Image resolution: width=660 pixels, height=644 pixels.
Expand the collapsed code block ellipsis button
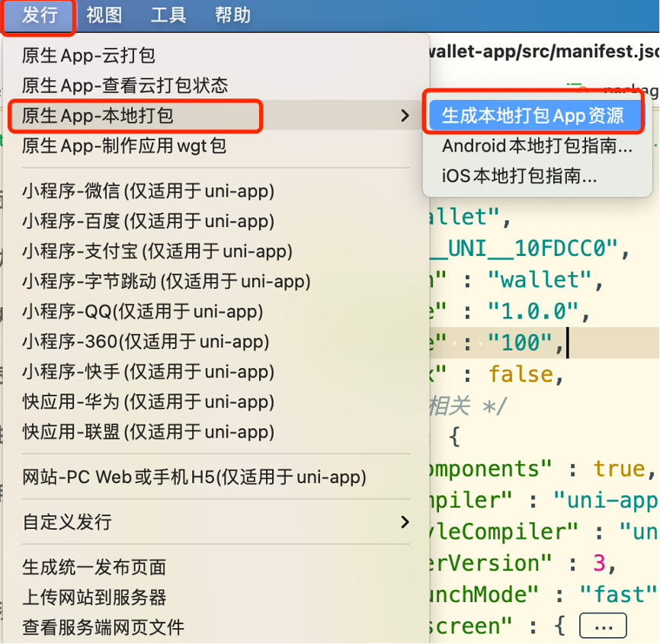point(603,626)
